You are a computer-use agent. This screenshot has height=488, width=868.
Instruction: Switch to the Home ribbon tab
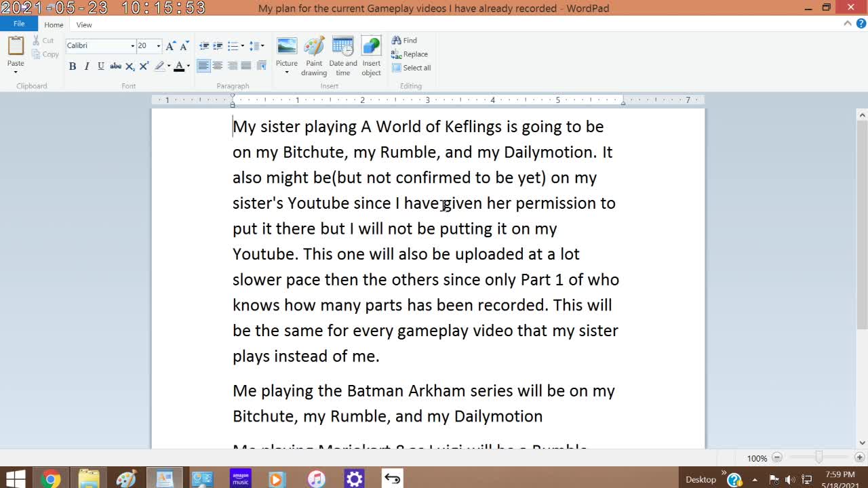[54, 24]
